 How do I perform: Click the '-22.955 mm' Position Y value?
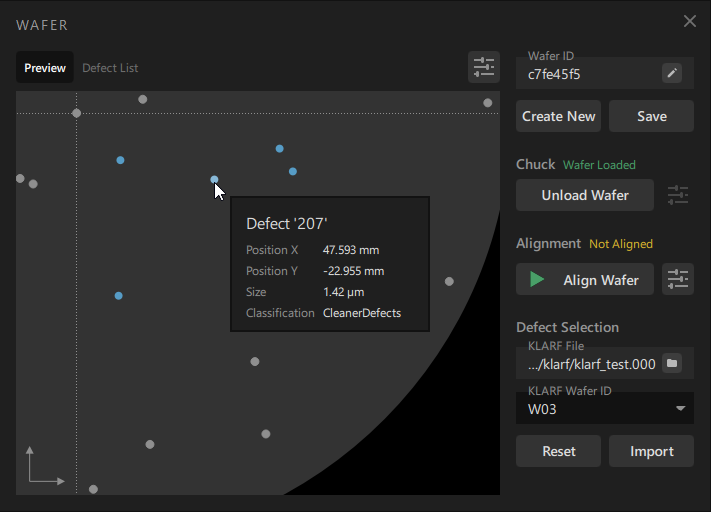(x=354, y=271)
